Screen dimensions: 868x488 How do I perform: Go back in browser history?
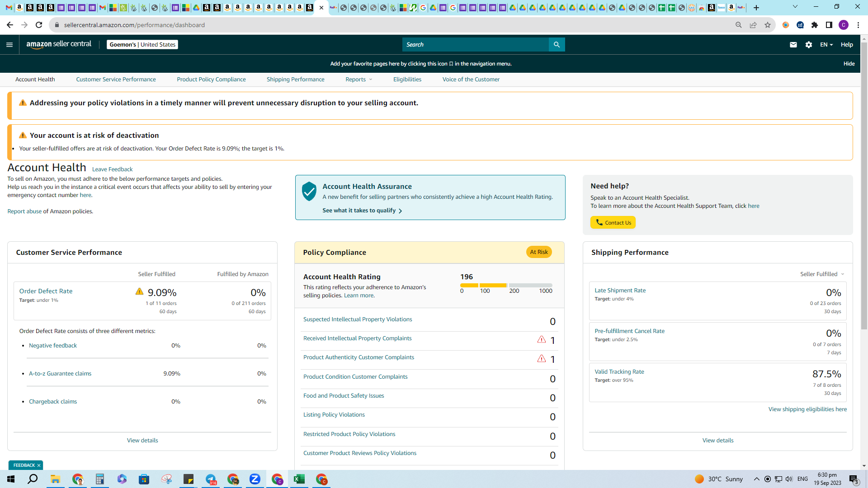click(10, 25)
